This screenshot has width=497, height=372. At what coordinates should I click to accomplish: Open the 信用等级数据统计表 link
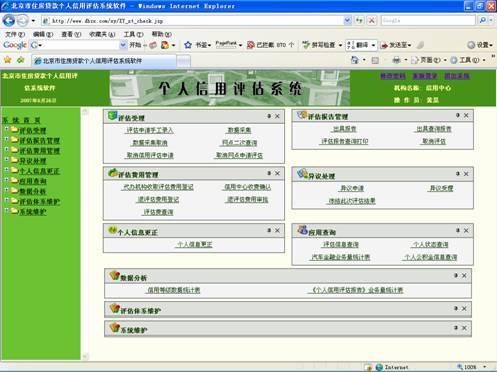173,290
